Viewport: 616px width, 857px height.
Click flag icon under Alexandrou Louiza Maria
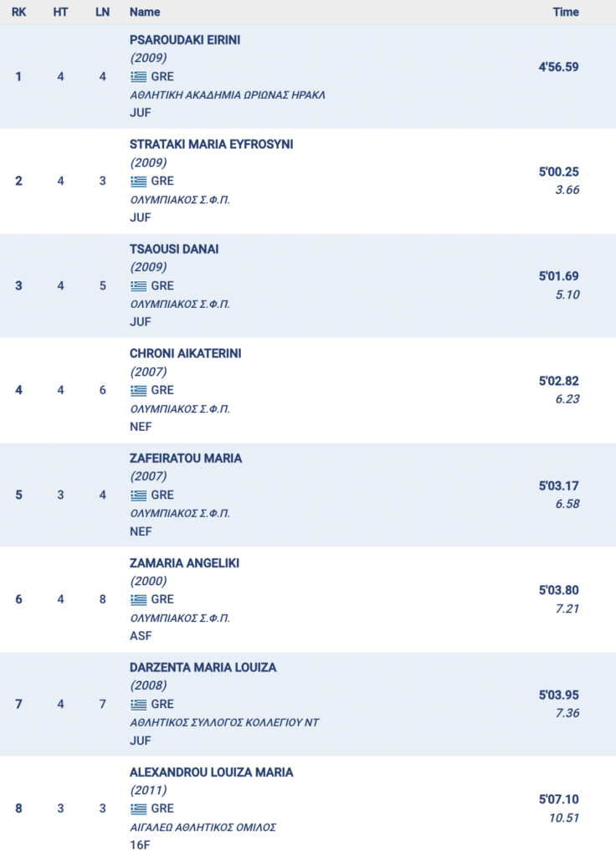[138, 808]
